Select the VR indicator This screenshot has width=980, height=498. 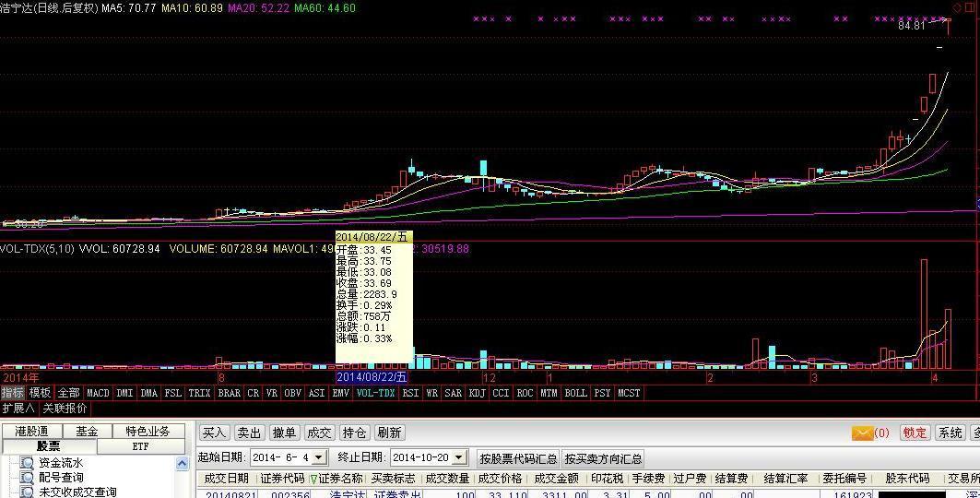point(271,393)
